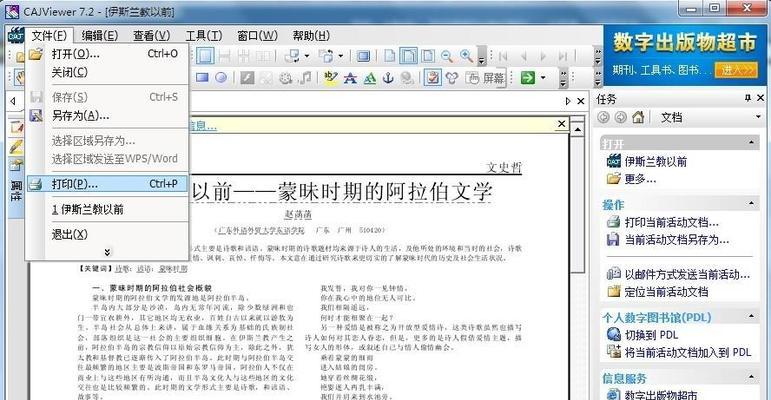
Task: Click the pencil icon in left sidebar
Action: (16, 146)
